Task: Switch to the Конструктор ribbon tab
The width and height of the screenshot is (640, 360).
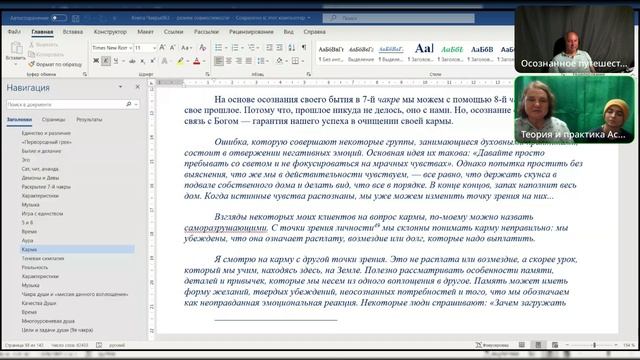Action: coord(110,31)
